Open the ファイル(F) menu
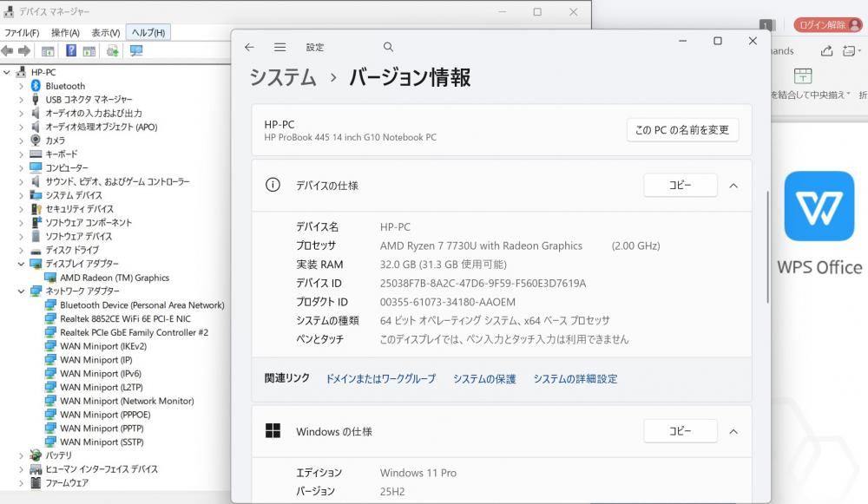The image size is (868, 504). tap(23, 32)
